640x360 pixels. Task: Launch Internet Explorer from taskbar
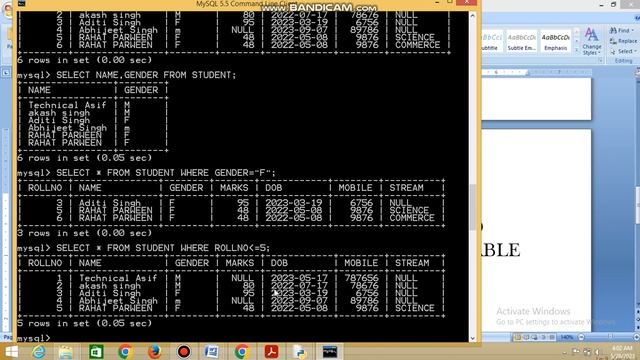(x=39, y=351)
